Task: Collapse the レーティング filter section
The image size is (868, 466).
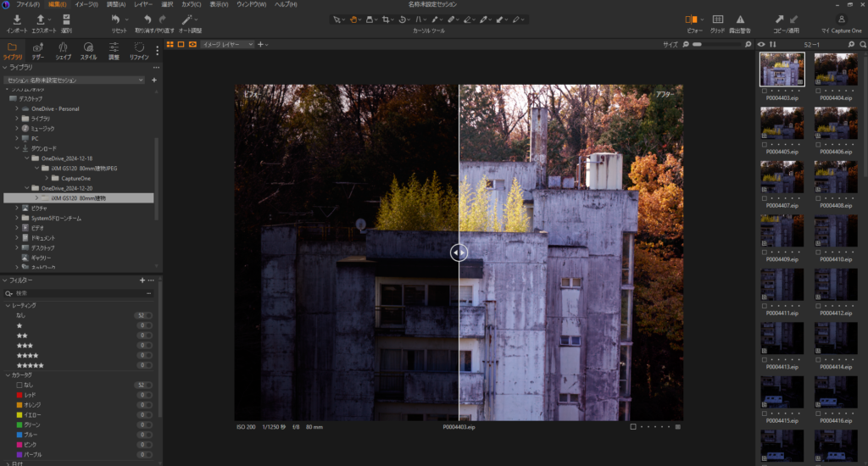Action: click(x=7, y=305)
